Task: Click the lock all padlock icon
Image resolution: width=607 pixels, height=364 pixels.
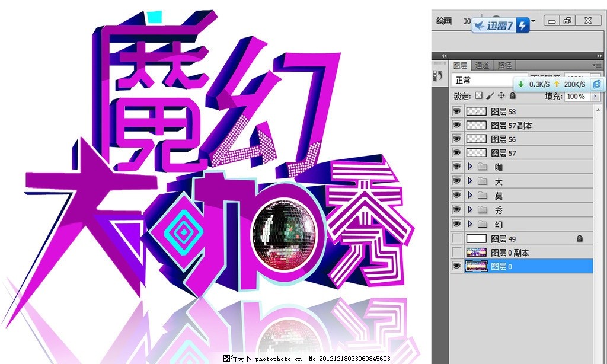Action: (x=513, y=95)
